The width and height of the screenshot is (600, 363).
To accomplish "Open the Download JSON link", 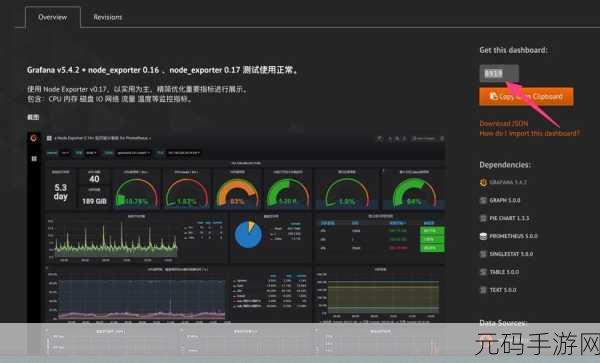I will coord(504,124).
